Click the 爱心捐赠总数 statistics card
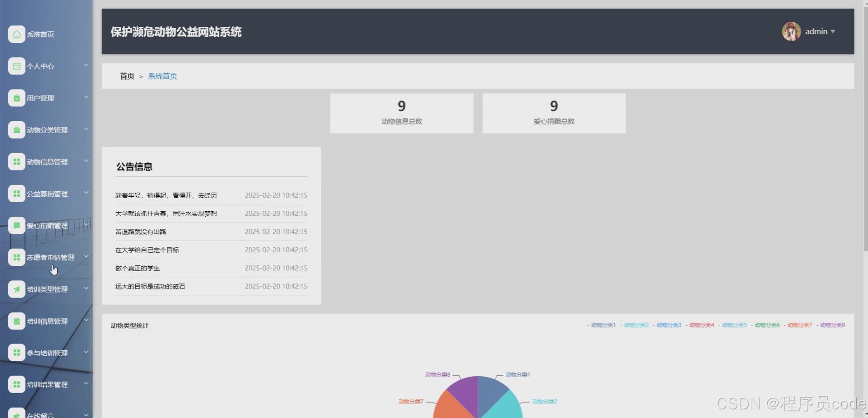 pyautogui.click(x=554, y=114)
